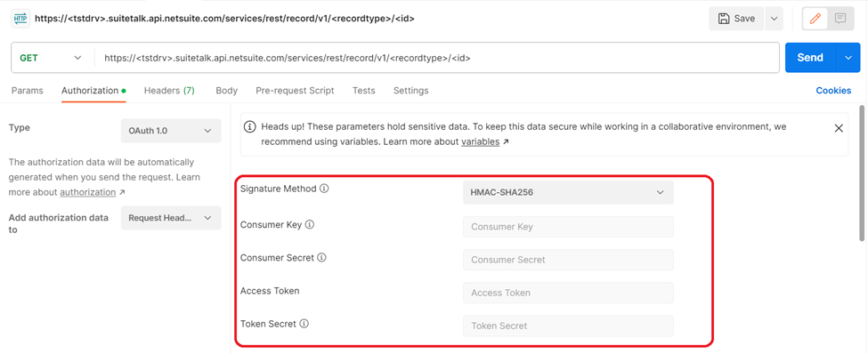Click info icon beside Token Secret label

(304, 324)
